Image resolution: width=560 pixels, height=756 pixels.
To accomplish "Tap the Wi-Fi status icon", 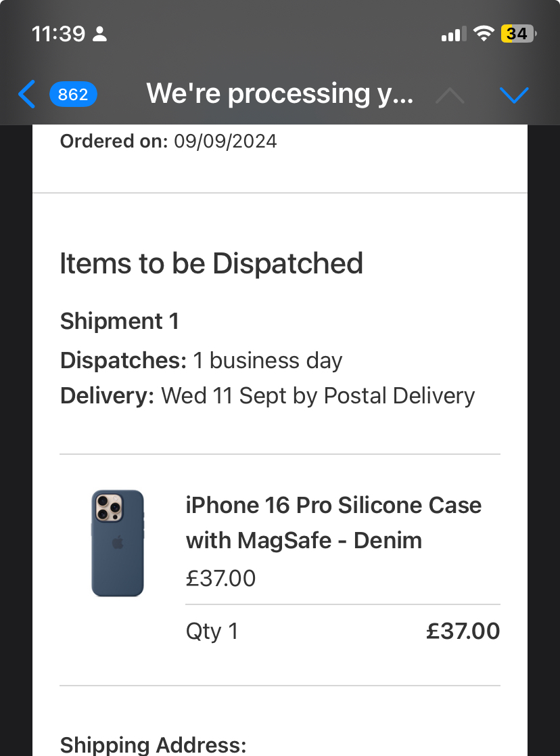I will point(484,34).
